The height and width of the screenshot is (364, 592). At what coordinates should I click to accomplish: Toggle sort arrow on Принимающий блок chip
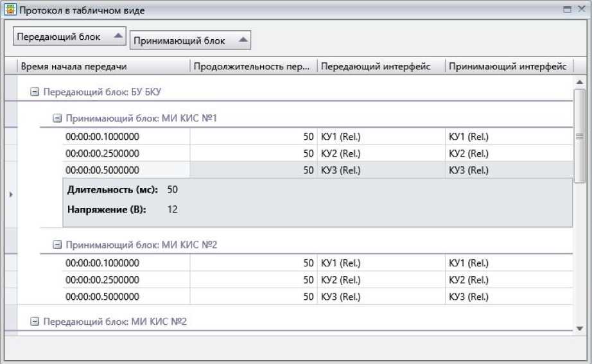(243, 39)
